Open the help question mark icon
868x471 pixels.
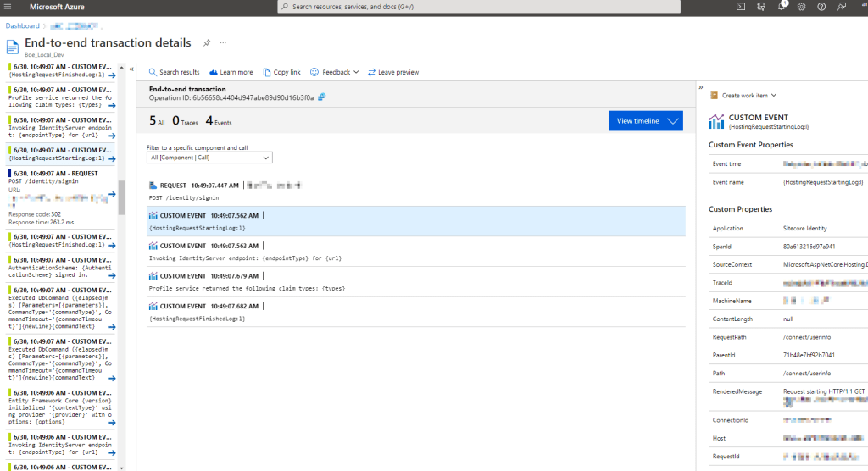tap(821, 7)
